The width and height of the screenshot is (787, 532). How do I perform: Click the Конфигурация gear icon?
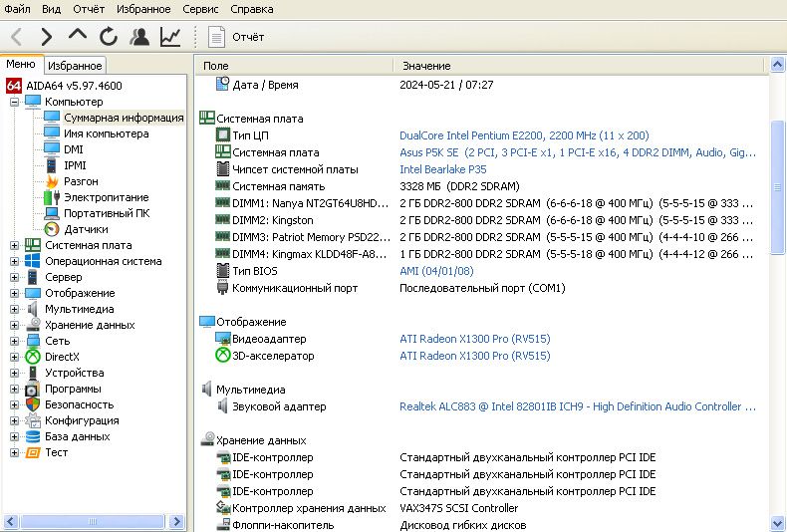pos(33,420)
